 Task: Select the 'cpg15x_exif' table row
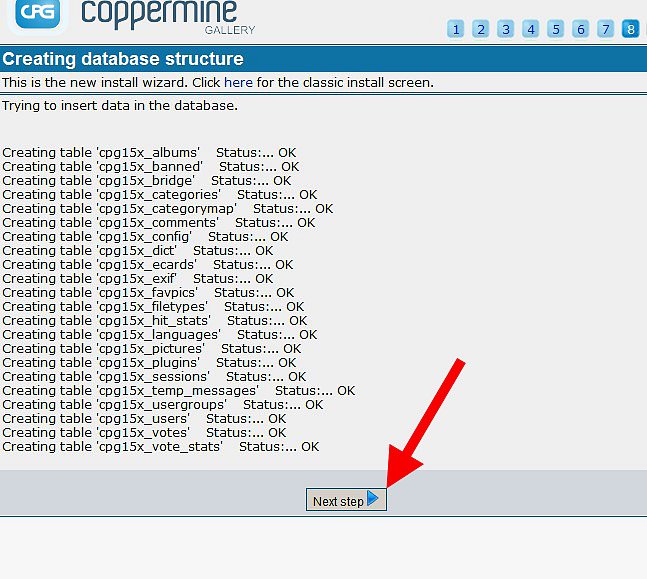[137, 279]
